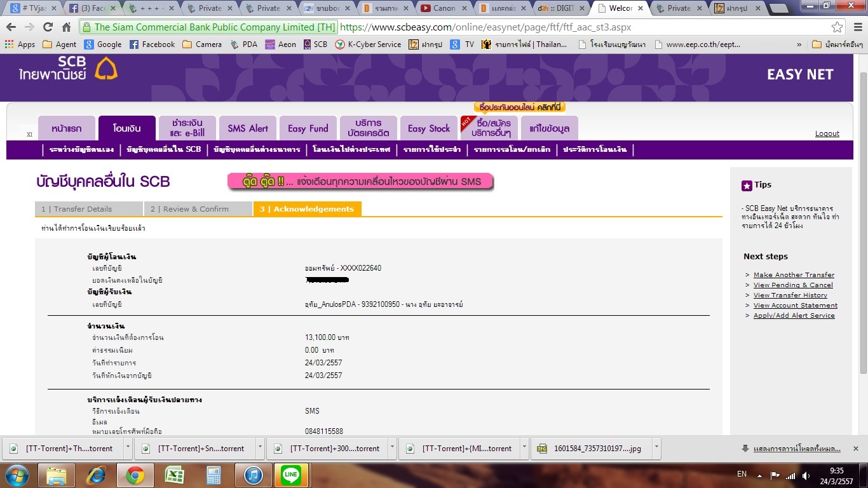Expand options for [TT-Torrent]+Th torrent download
Screen dimensions: 868x488
point(128,448)
